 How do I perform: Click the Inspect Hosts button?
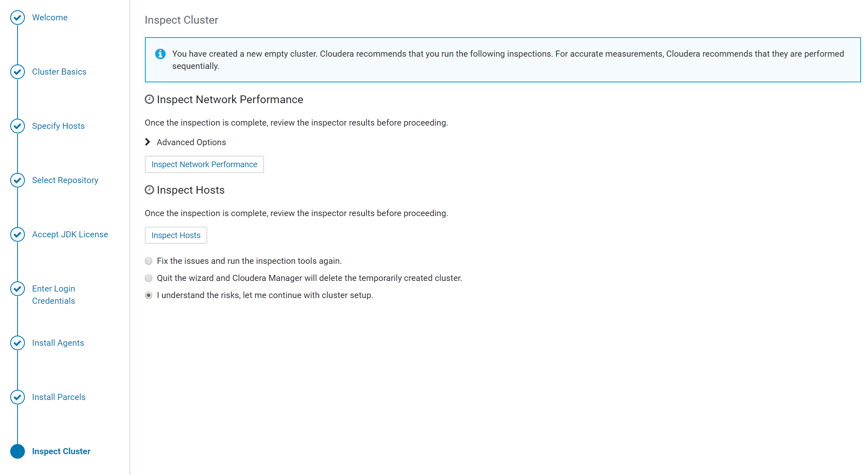tap(176, 235)
